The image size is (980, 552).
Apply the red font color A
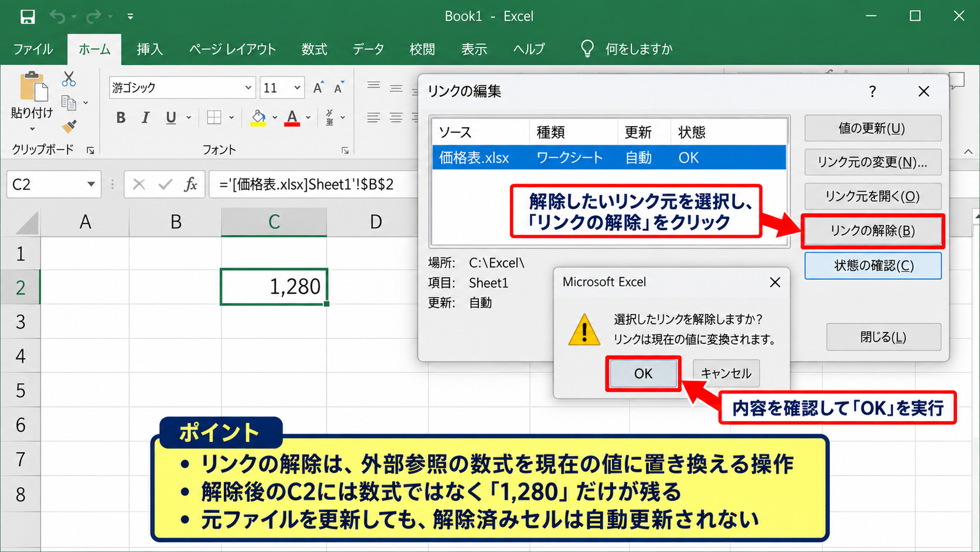click(292, 118)
